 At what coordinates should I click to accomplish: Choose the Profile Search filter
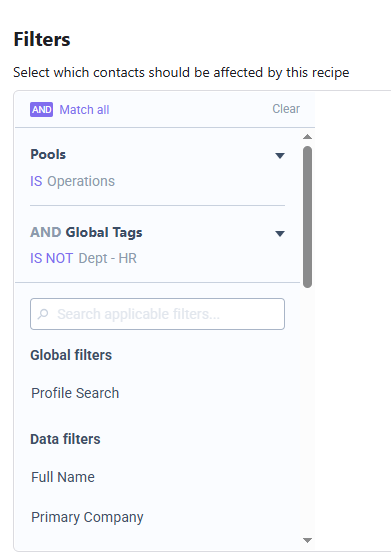75,393
